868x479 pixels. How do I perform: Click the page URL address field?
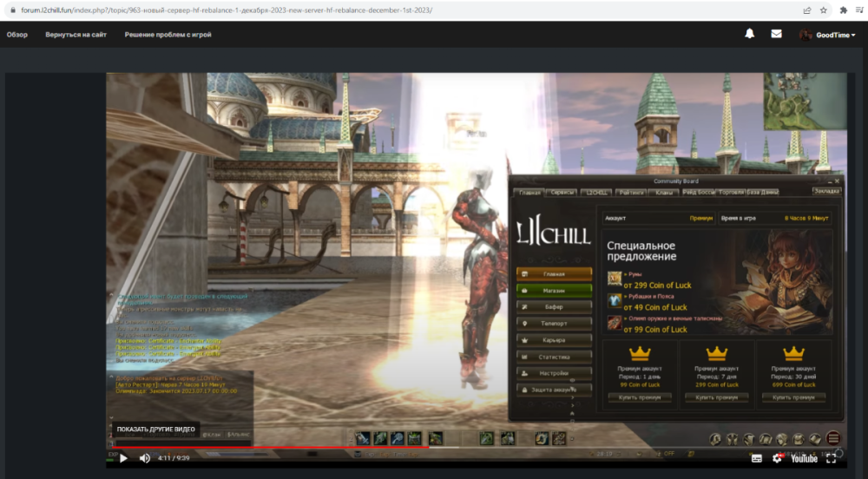tap(347, 10)
